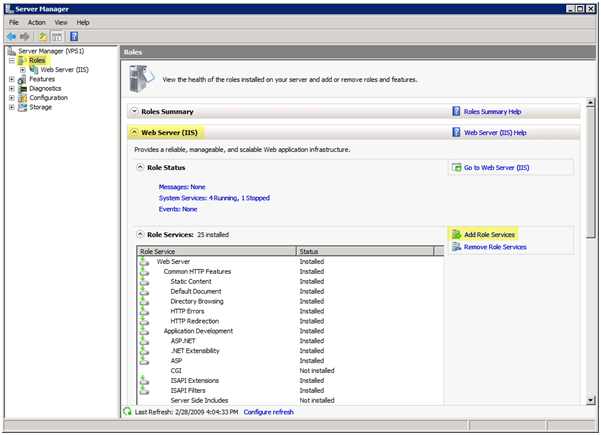
Task: Click the Remove Role Services link
Action: tap(495, 247)
